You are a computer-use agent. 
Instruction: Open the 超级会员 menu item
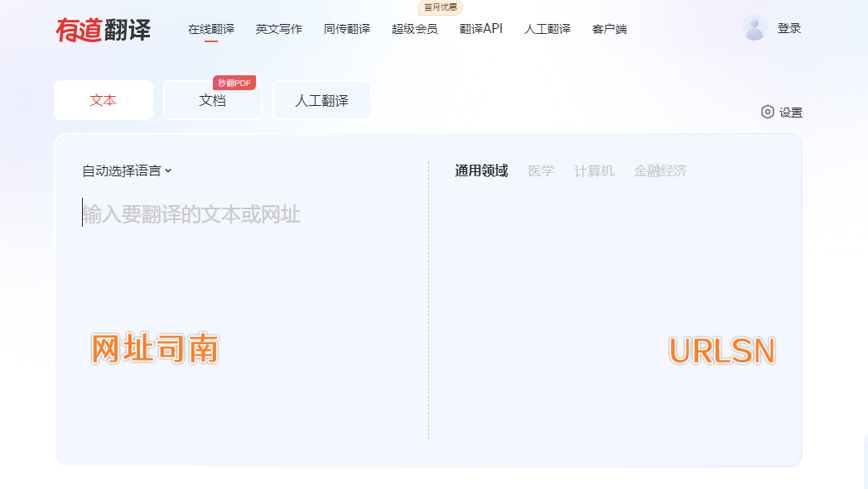tap(415, 27)
